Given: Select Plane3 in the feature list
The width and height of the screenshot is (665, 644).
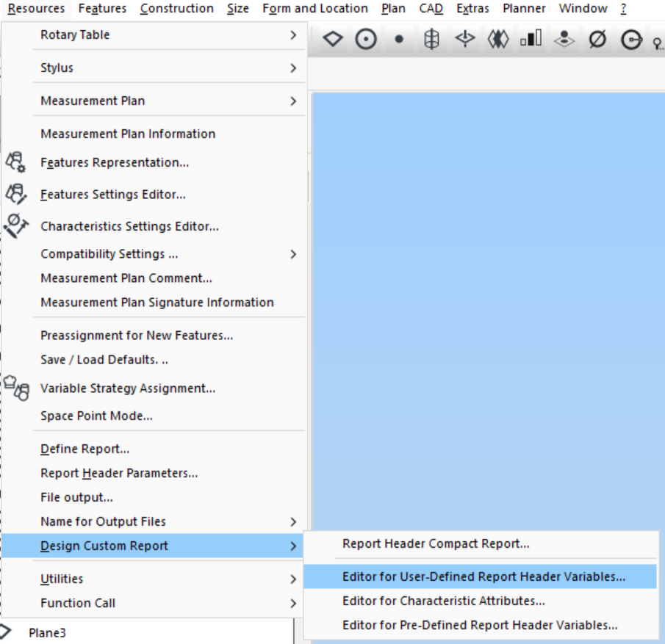Looking at the screenshot, I should pyautogui.click(x=47, y=633).
